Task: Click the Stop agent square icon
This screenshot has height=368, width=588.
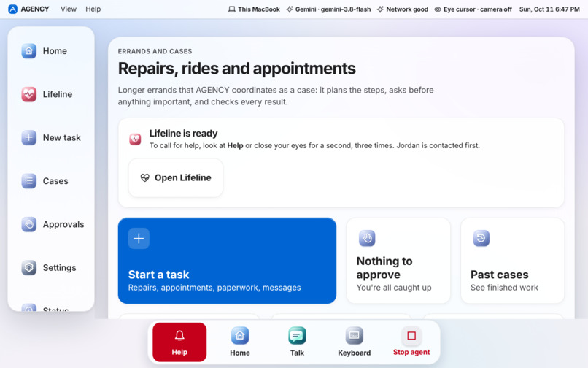Action: tap(411, 336)
